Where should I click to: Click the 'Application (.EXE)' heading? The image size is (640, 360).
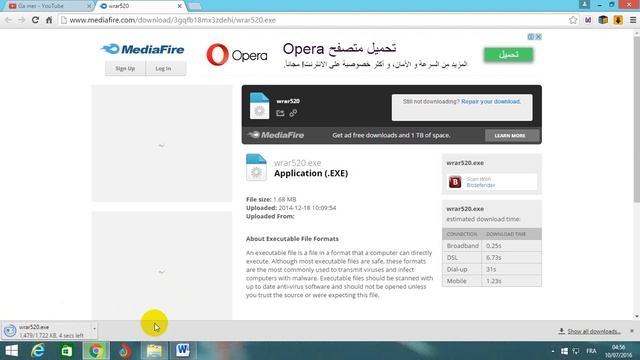(x=311, y=173)
